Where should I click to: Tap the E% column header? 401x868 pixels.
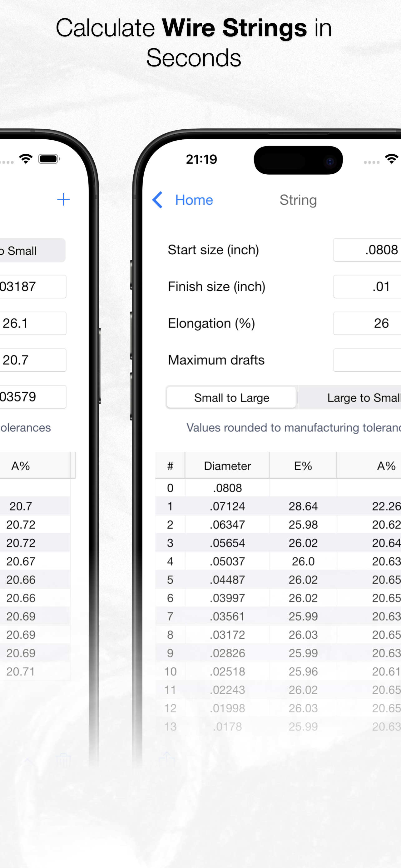(303, 466)
